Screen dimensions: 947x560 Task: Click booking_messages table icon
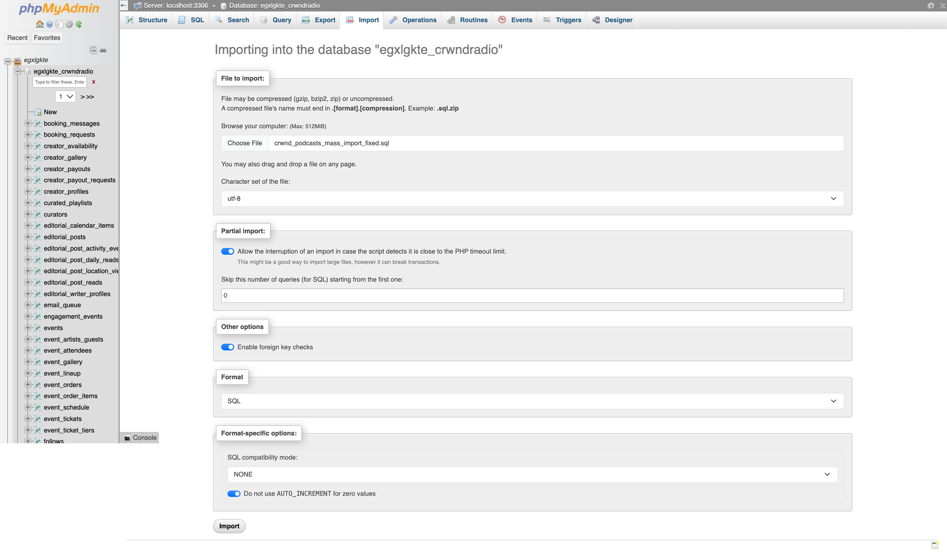(x=38, y=123)
